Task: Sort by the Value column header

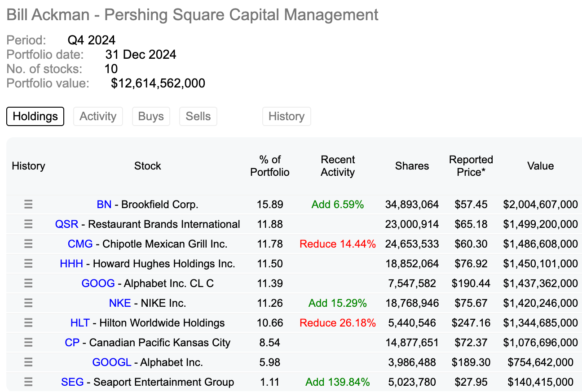Action: (x=540, y=166)
